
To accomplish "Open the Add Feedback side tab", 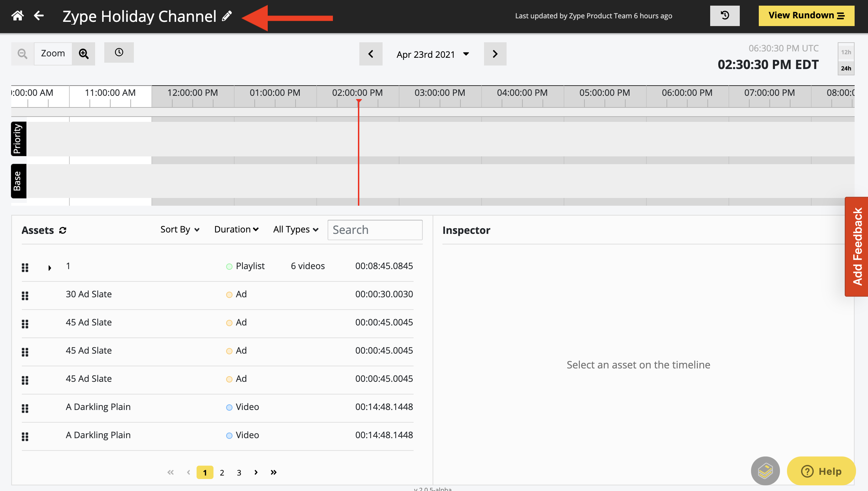I will [x=857, y=247].
